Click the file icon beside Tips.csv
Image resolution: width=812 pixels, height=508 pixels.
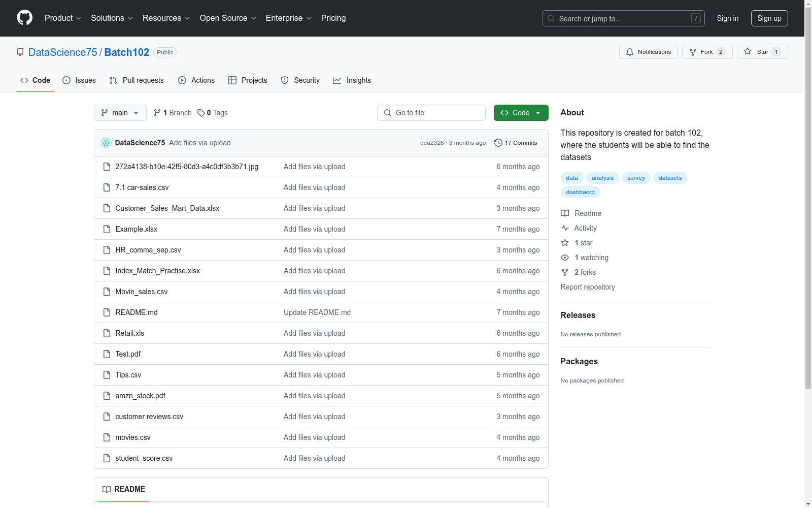[107, 375]
